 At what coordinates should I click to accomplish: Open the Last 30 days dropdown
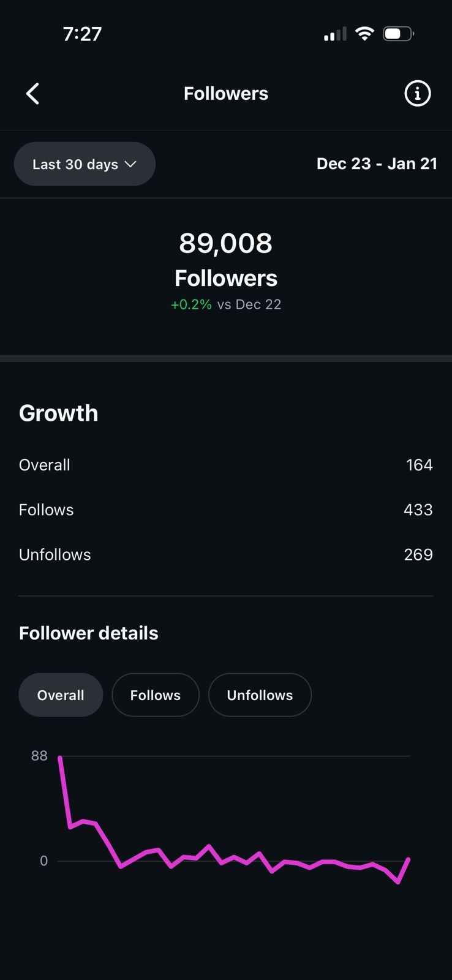pos(84,164)
